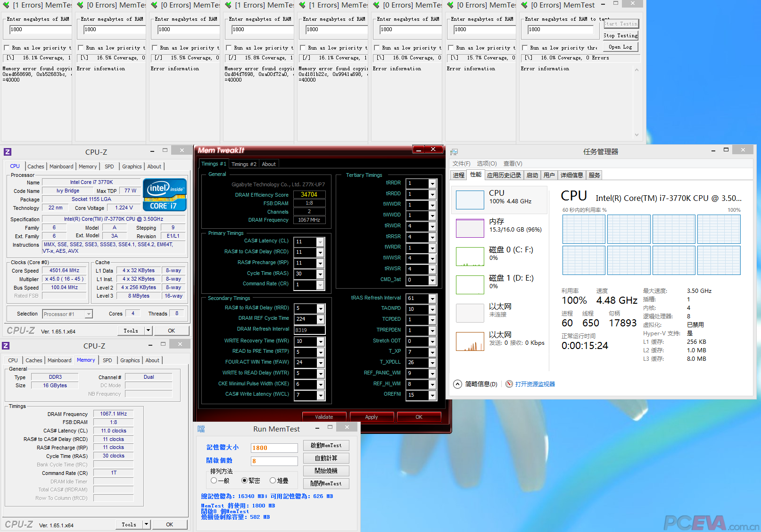The image size is (761, 532).
Task: Switch to Timings #2 tab in MemTweakIt
Action: tap(244, 164)
